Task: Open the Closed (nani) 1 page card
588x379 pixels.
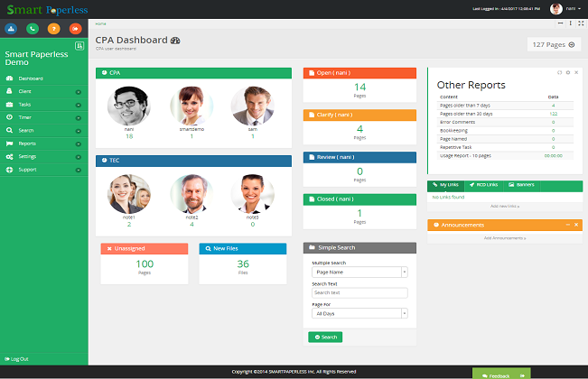Action: 359,211
